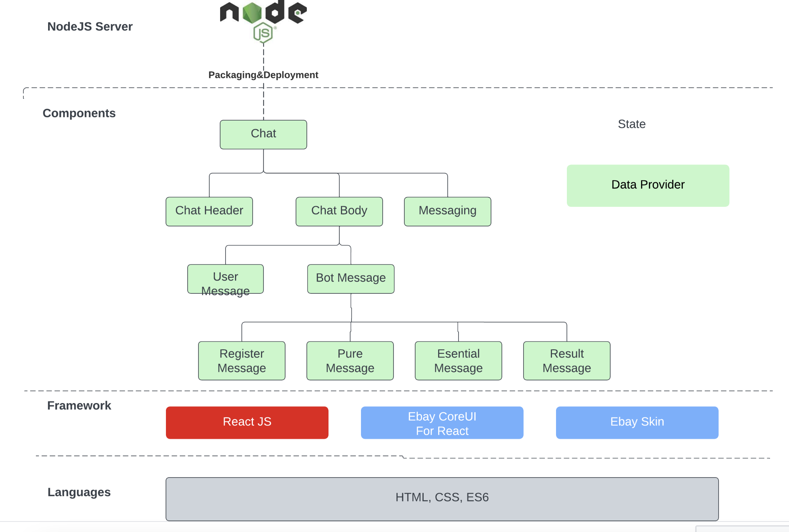Viewport: 789px width, 532px height.
Task: Select the Ebay CoreUI For React block
Action: [442, 422]
